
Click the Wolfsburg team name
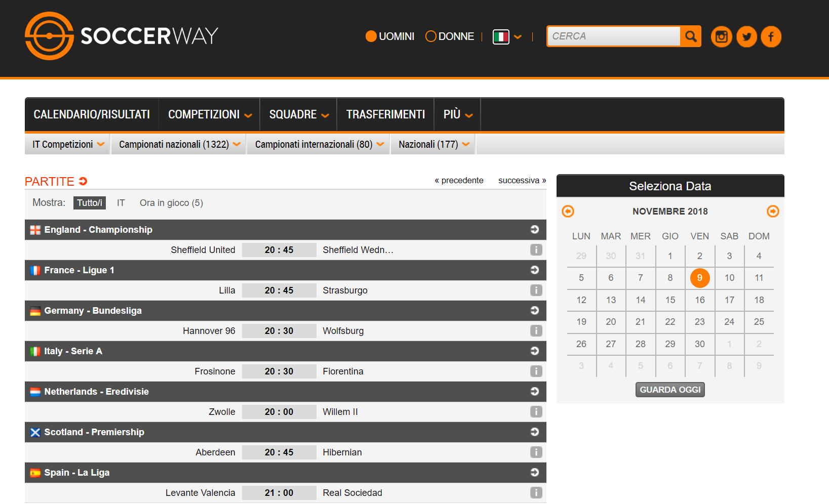pyautogui.click(x=343, y=330)
